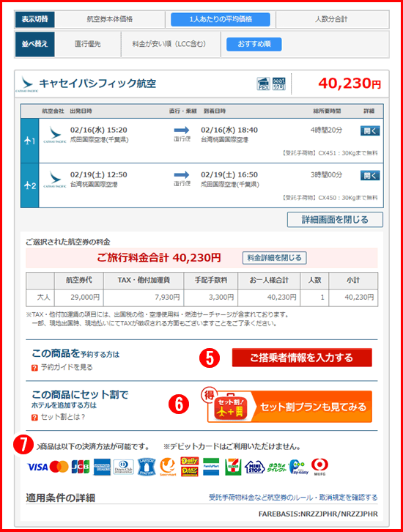
Task: Collapse fare breakdown via 料金詳細を閉じる
Action: [x=275, y=258]
